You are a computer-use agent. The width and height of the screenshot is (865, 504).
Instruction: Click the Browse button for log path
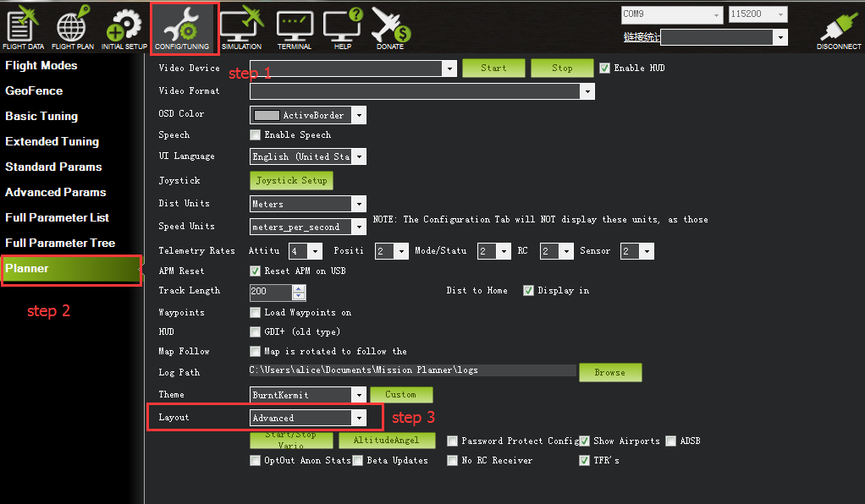coord(609,372)
